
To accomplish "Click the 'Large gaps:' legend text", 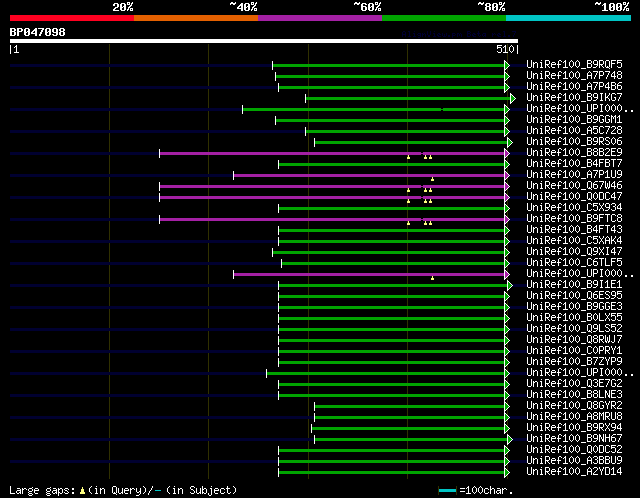I will (42, 490).
